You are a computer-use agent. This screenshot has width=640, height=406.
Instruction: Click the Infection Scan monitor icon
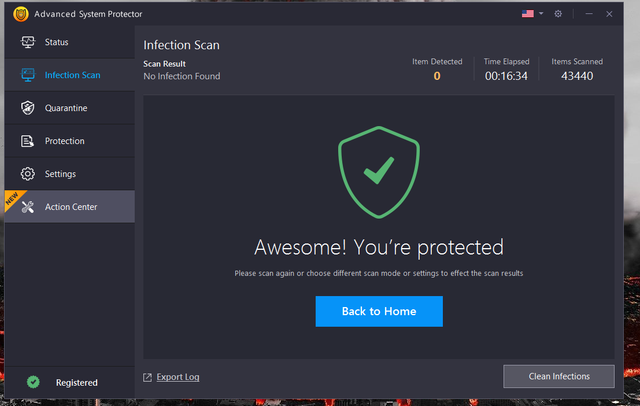[28, 75]
